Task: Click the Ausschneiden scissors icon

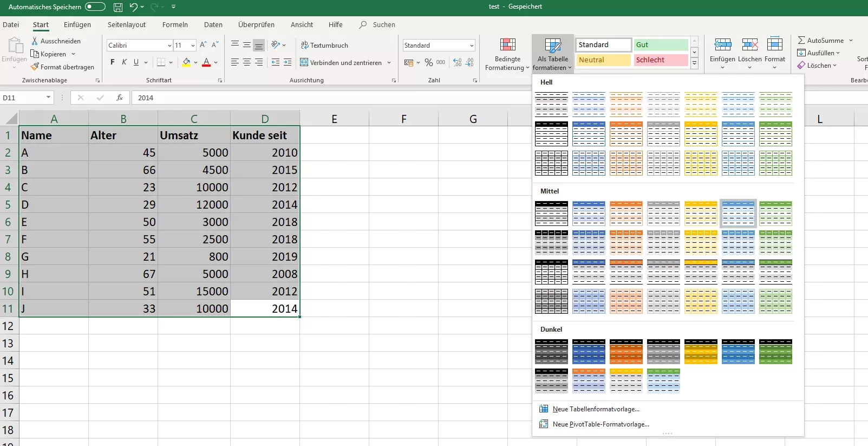Action: (35, 41)
